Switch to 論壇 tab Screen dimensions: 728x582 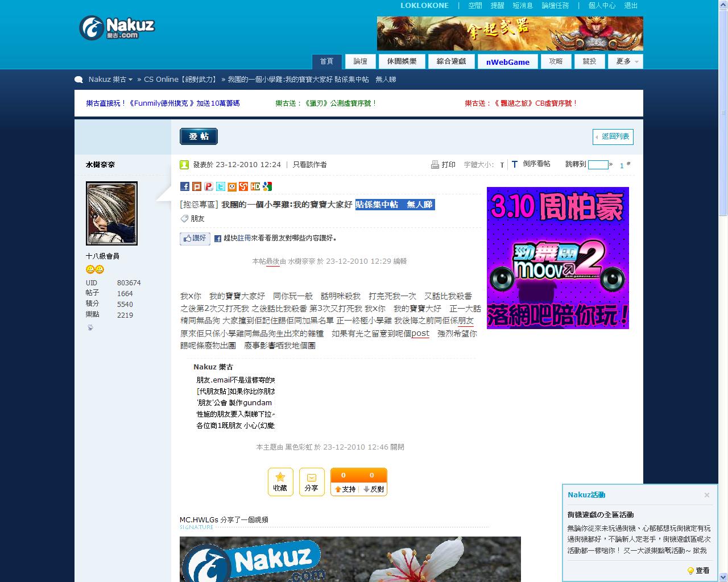[361, 61]
